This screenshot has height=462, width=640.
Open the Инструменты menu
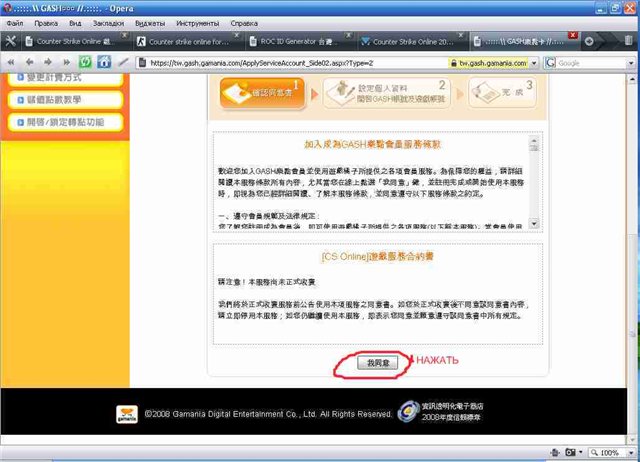(198, 23)
